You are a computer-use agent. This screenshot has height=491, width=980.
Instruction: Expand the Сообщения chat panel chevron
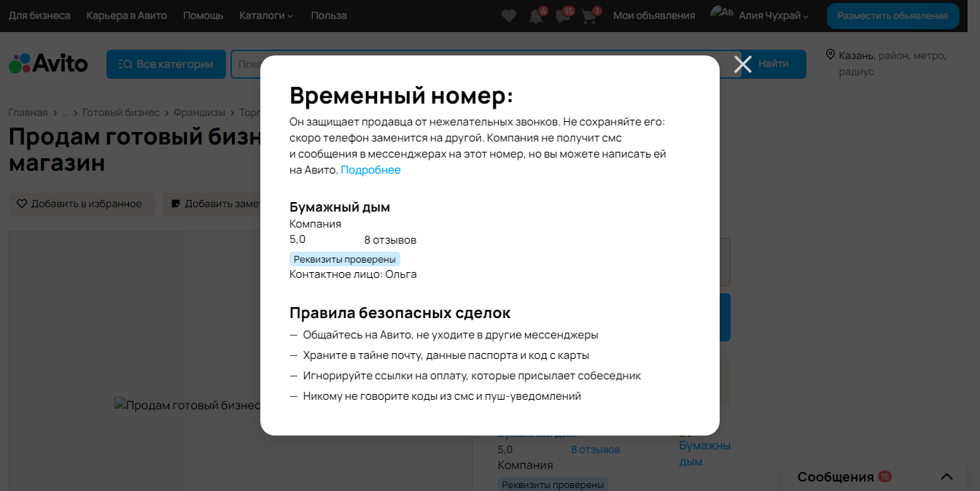point(946,476)
